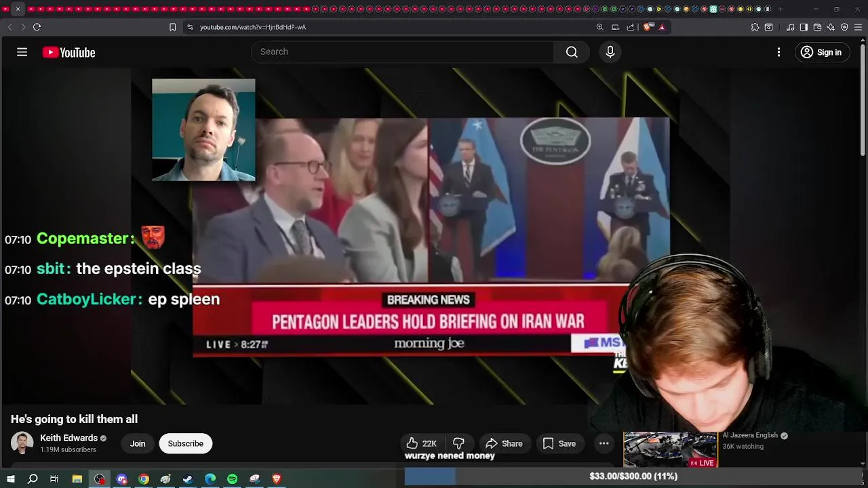Screen dimensions: 868x488
Task: Open Google Chrome from taskbar
Action: [144, 479]
